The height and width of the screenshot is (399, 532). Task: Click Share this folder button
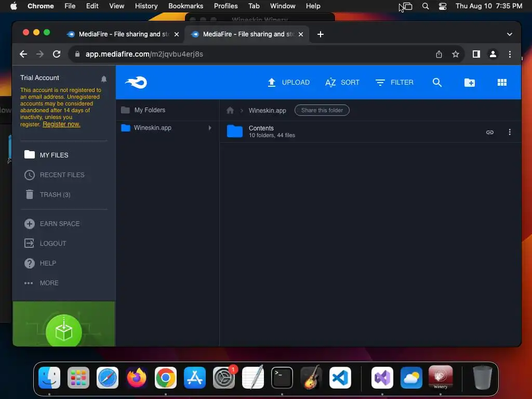[322, 110]
